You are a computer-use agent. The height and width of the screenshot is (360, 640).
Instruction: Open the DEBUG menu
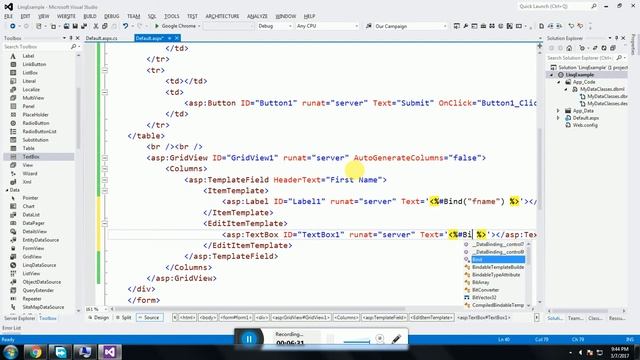[111, 16]
